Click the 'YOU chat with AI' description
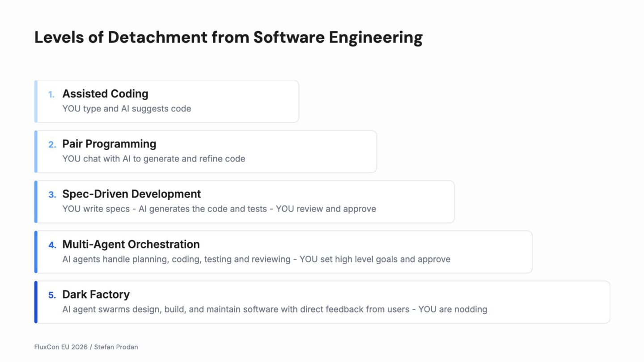Viewport: 644px width, 362px height. pos(153,159)
